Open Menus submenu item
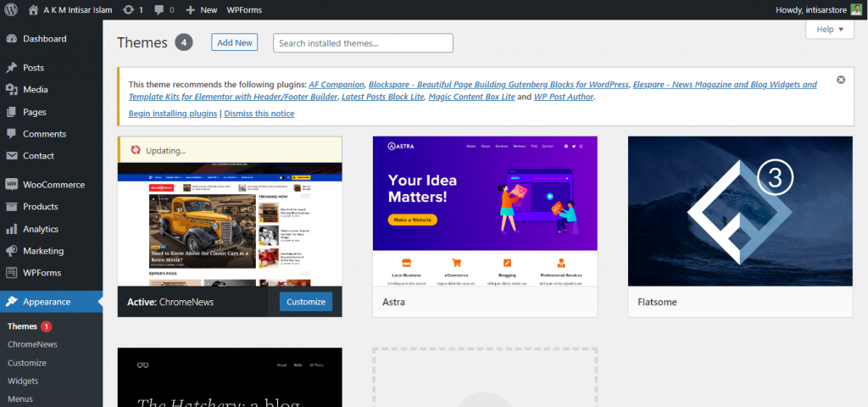The height and width of the screenshot is (407, 868). 20,399
